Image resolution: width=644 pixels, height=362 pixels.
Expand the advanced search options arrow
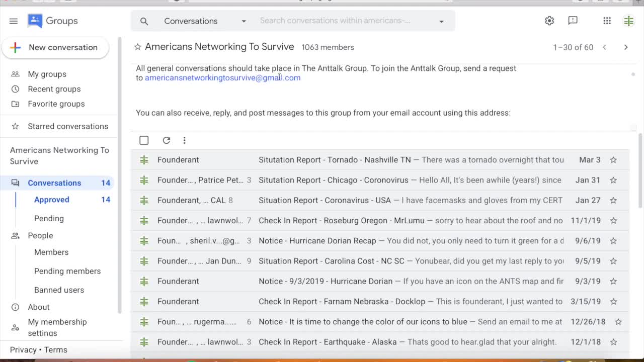441,21
